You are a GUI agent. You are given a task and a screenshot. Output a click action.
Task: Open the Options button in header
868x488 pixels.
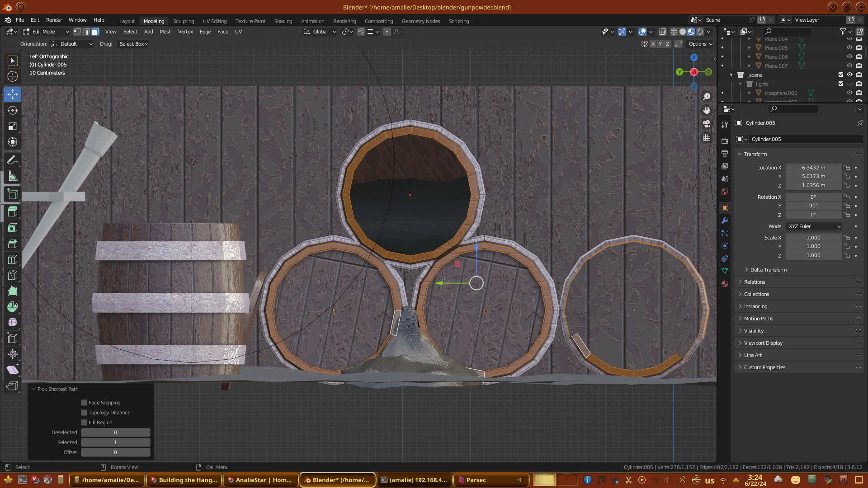tap(700, 44)
